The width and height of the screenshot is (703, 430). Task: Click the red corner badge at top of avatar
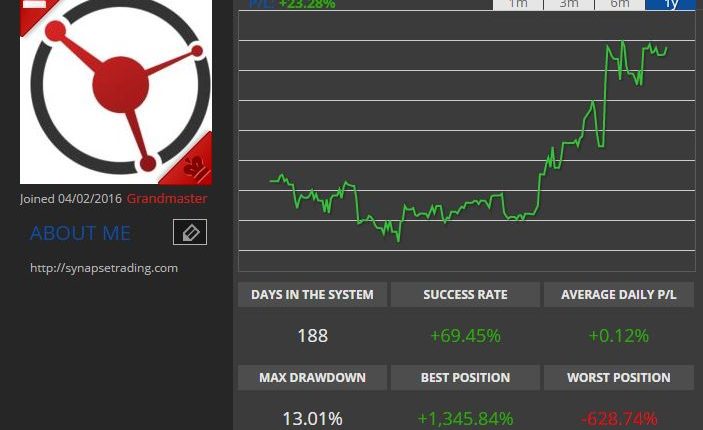[38, 13]
